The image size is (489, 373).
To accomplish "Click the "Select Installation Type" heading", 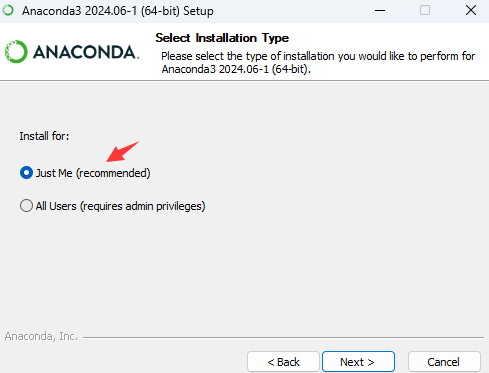I will (x=222, y=38).
